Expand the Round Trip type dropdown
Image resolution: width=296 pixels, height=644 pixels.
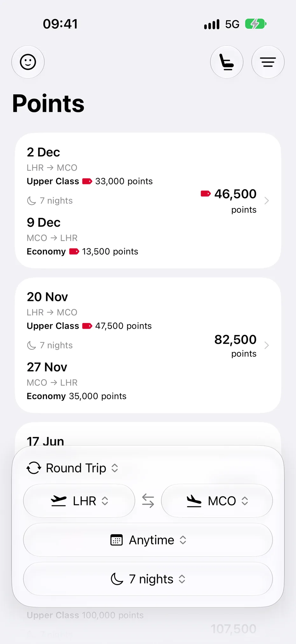point(73,468)
